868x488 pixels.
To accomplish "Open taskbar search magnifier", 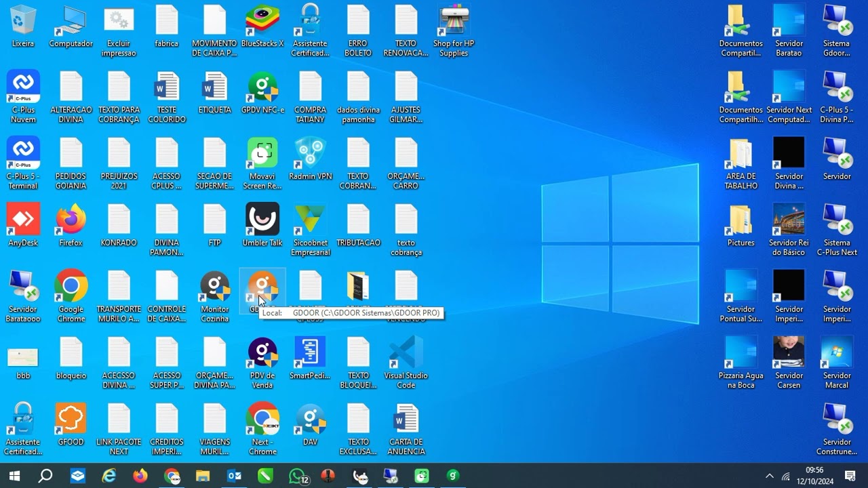I will (45, 476).
